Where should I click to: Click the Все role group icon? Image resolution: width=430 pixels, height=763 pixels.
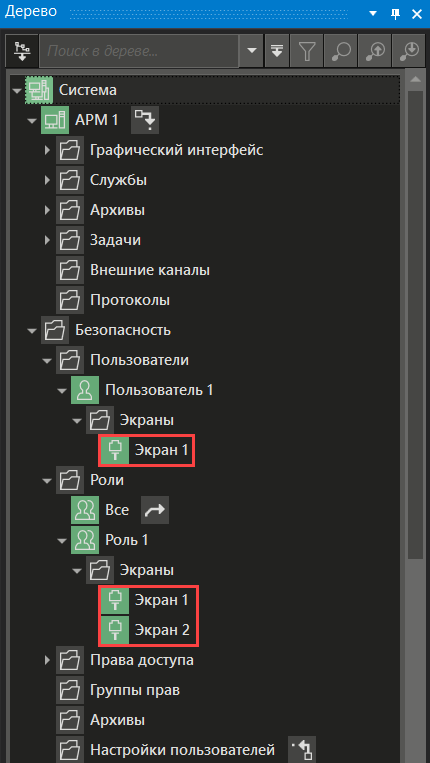[85, 510]
